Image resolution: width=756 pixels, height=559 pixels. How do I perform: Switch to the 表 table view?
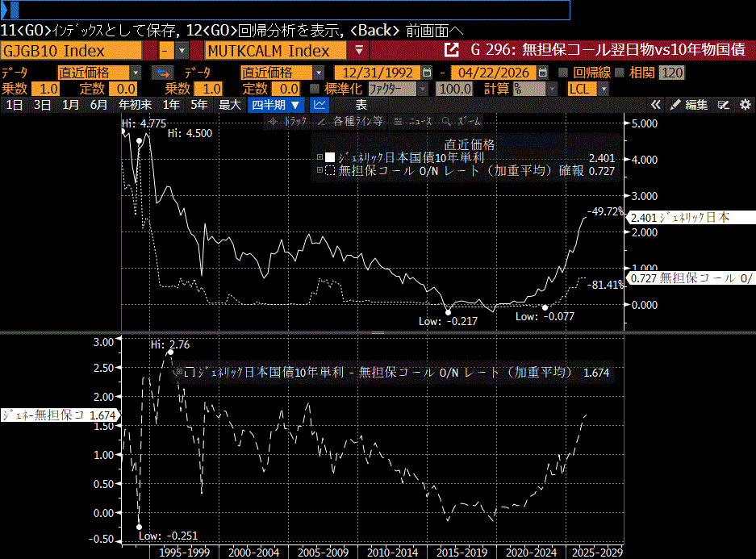[361, 105]
